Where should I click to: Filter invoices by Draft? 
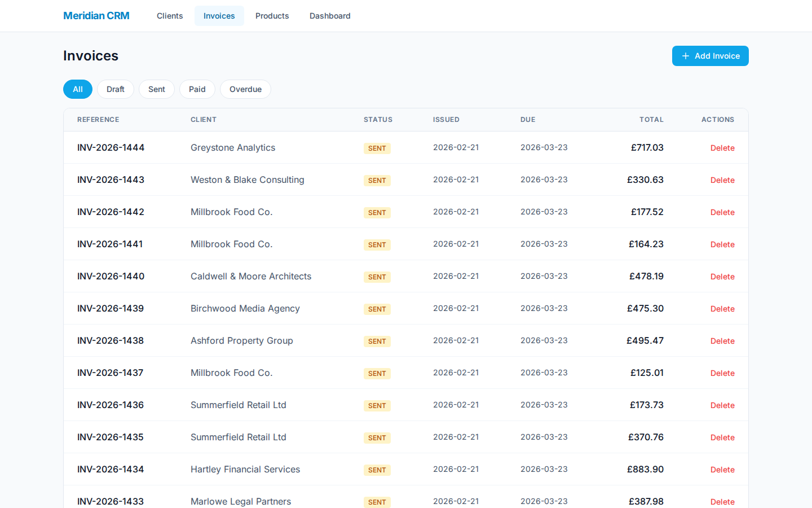[116, 89]
